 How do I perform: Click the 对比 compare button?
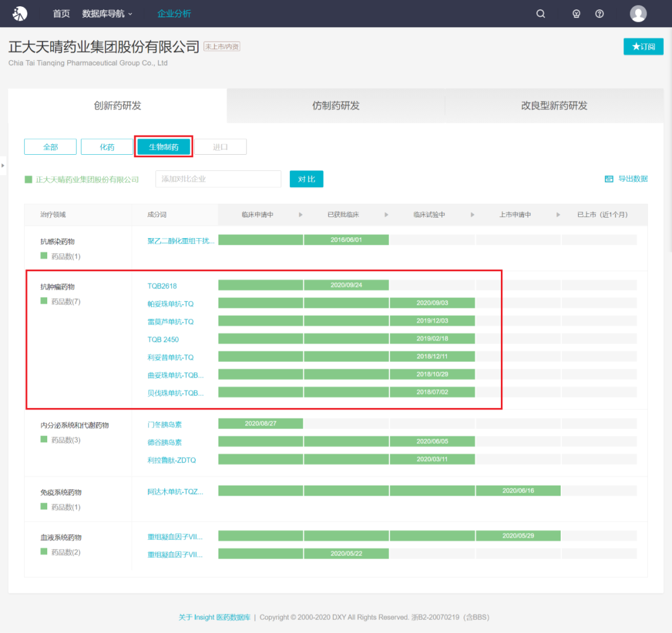pyautogui.click(x=306, y=179)
